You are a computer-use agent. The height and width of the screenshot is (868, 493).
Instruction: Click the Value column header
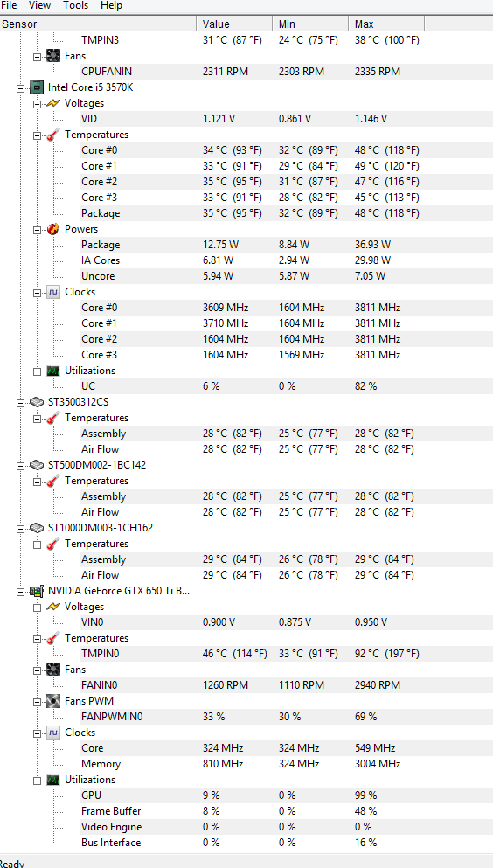coord(234,24)
